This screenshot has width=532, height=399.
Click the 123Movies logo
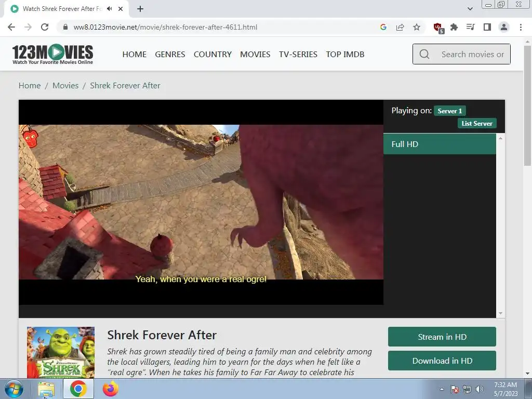[x=52, y=54]
